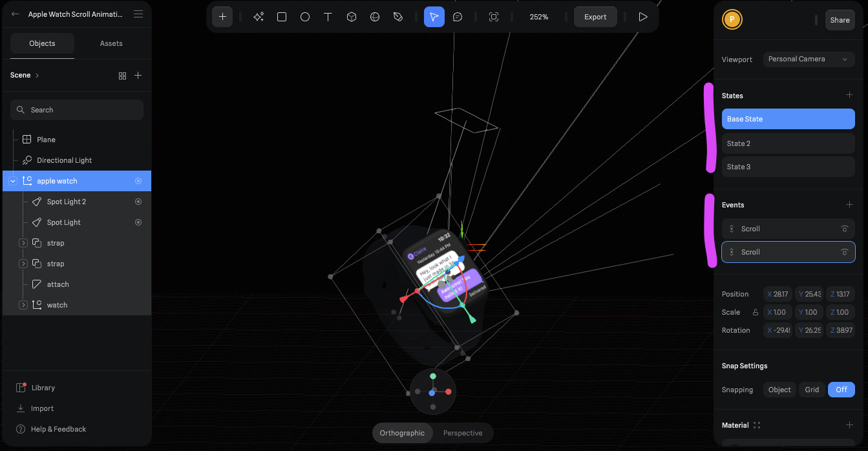This screenshot has height=451, width=868.
Task: Click the green Y-axis dot on the orientation gizmo
Action: (x=433, y=376)
